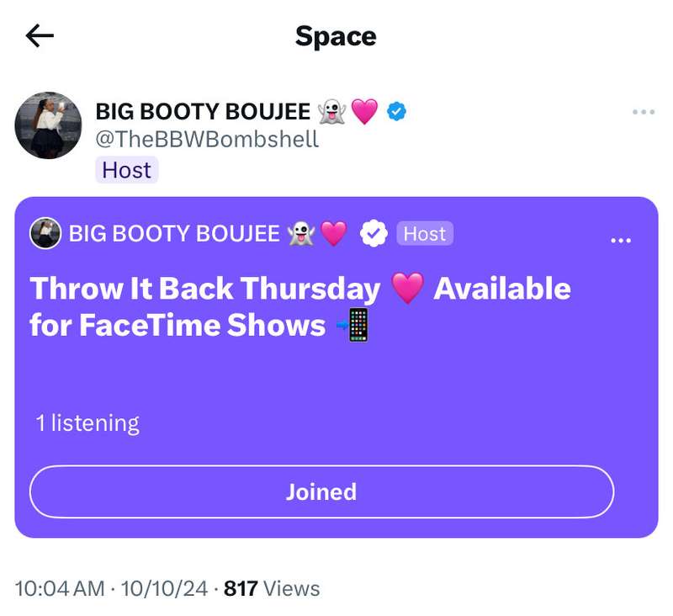Viewport: 673px width, 616px height.
Task: Click the blue verified badge beside the name
Action: click(x=396, y=111)
